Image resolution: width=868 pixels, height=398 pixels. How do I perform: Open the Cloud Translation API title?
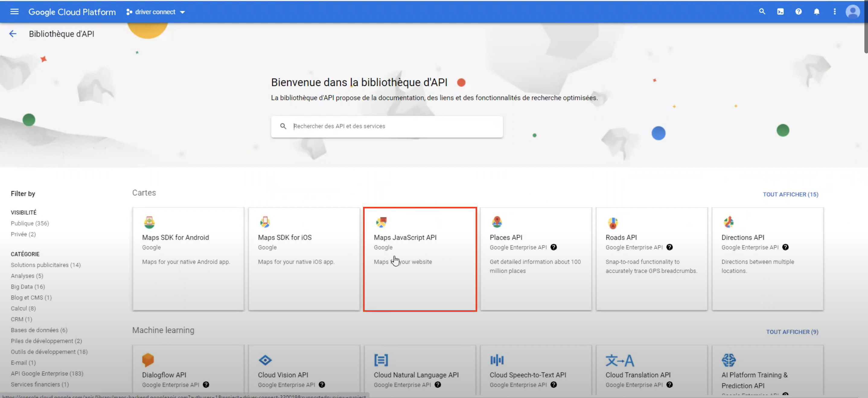[x=638, y=375]
